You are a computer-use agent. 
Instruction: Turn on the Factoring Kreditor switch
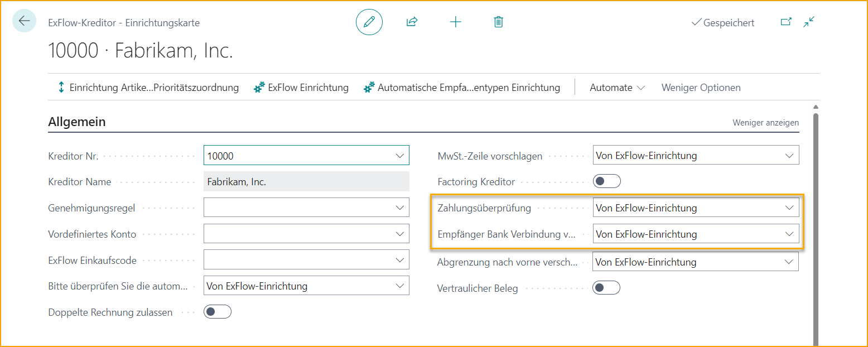click(606, 181)
